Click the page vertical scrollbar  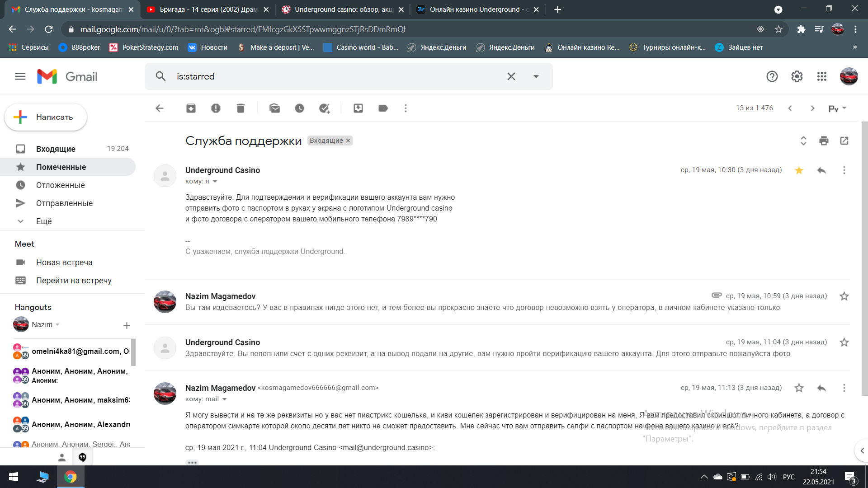click(x=864, y=258)
